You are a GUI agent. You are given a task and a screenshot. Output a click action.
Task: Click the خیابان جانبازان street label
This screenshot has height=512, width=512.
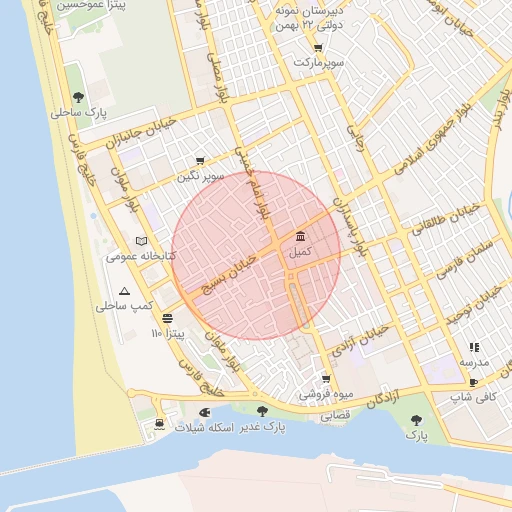[141, 133]
